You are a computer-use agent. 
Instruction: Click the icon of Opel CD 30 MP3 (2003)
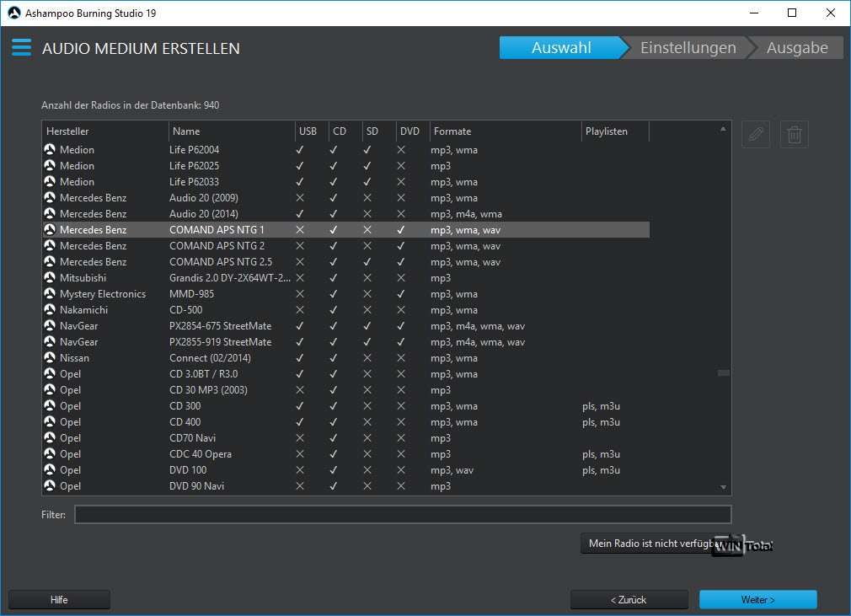(50, 389)
